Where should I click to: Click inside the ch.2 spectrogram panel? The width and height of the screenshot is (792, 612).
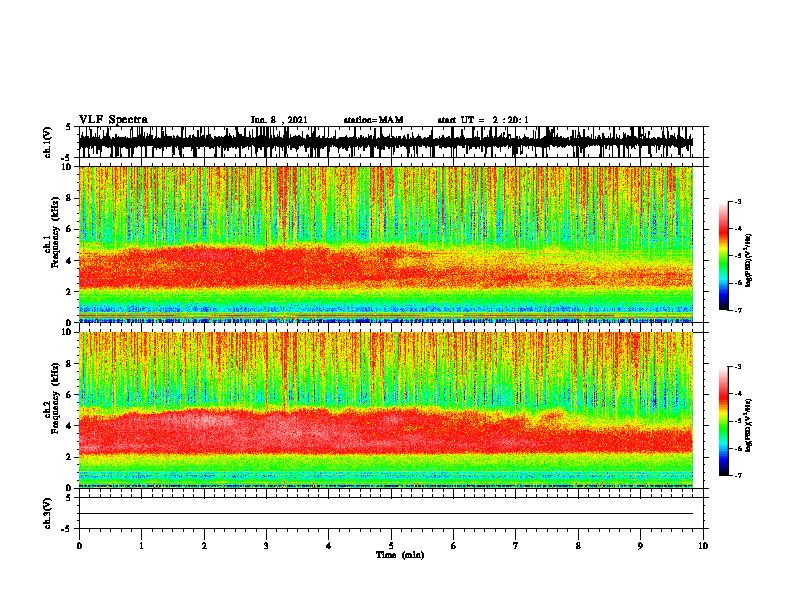pyautogui.click(x=386, y=410)
